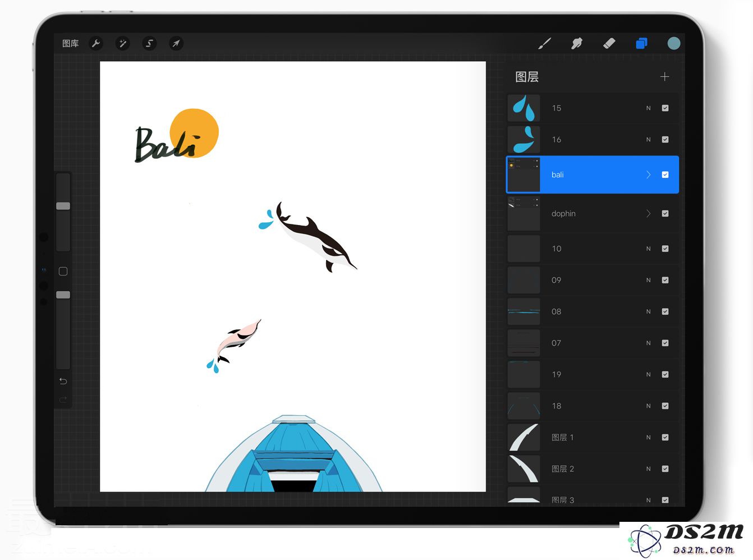Screen dimensions: 753x560
Task: Open blend mode N of layer 15
Action: [648, 108]
